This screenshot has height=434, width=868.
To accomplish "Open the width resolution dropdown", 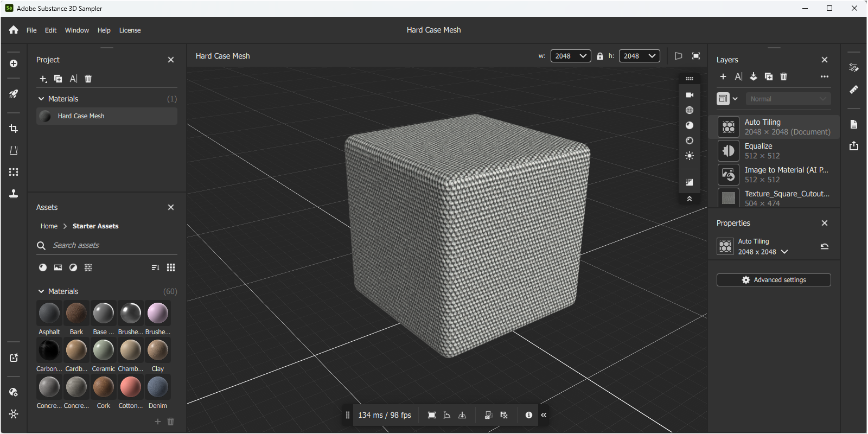I will (x=571, y=56).
